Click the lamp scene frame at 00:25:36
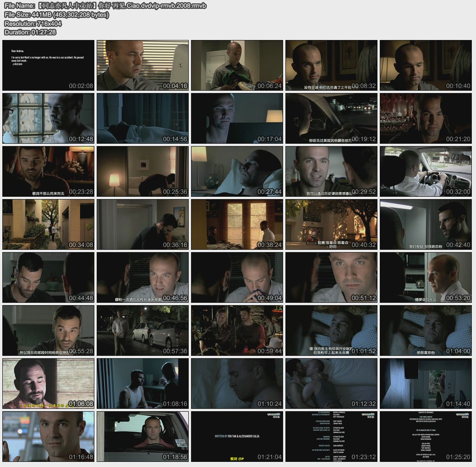 pos(143,171)
